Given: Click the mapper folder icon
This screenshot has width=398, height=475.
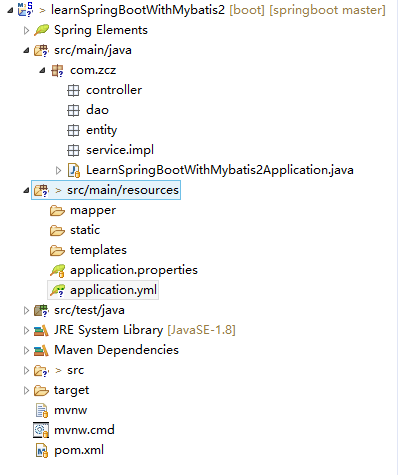Looking at the screenshot, I should click(57, 211).
